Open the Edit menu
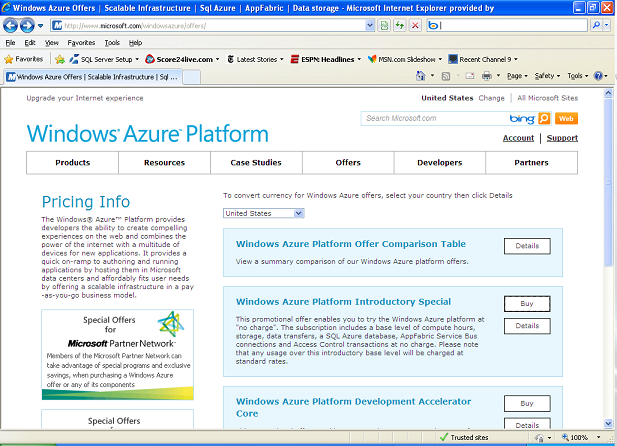Viewport: 617px width, 446px height. point(30,43)
